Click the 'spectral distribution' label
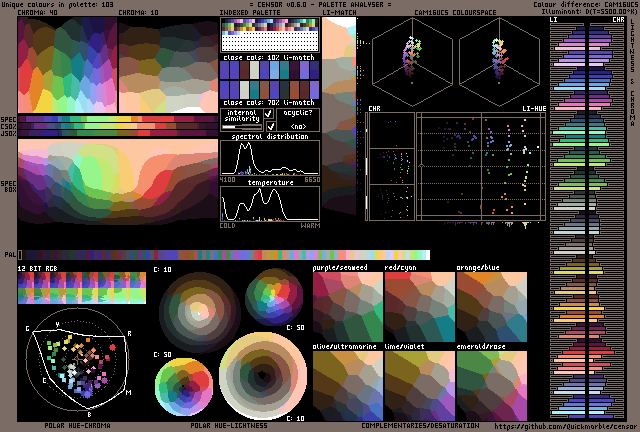 tap(270, 136)
